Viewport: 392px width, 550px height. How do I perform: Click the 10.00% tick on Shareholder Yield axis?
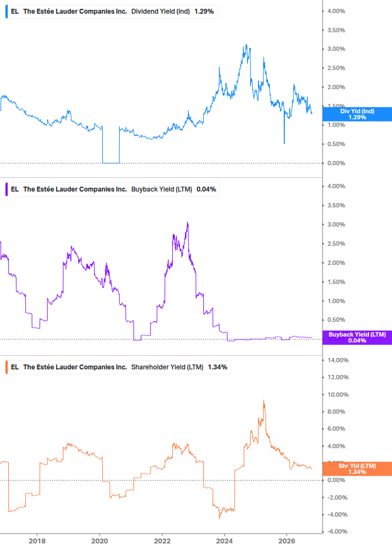coord(338,395)
